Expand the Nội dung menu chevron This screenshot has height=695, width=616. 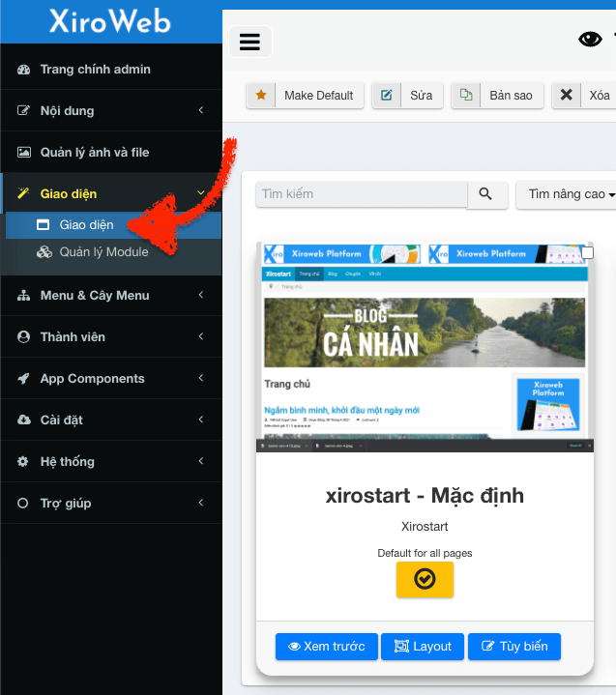click(201, 110)
